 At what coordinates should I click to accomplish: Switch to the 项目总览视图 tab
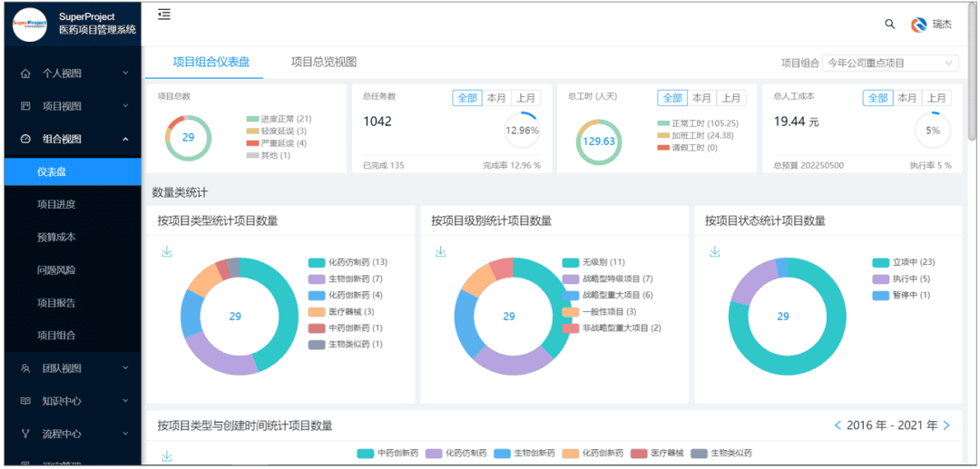(x=324, y=62)
